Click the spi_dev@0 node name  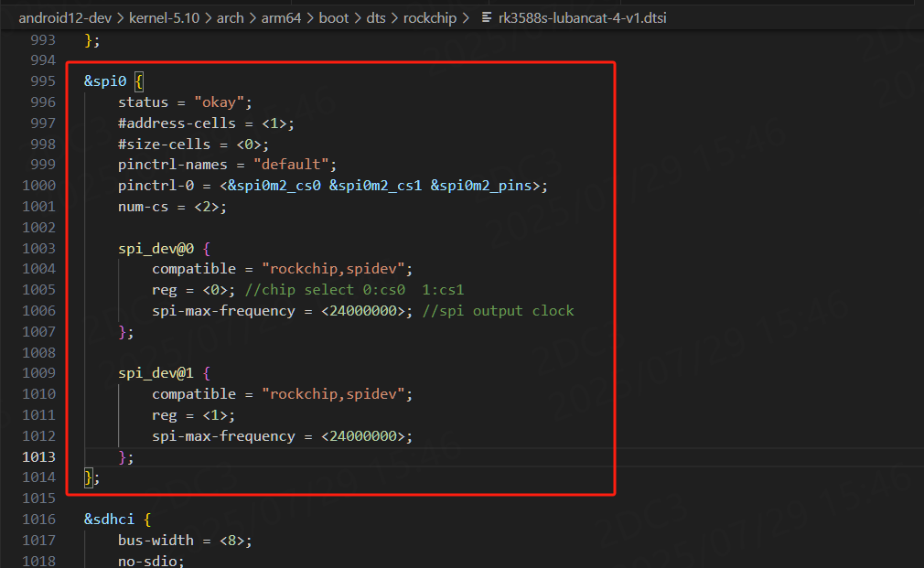pos(156,249)
